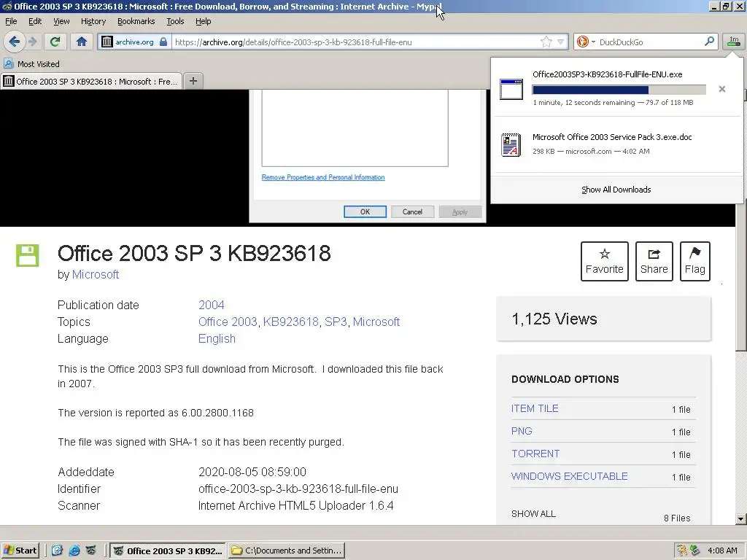Click the page scroll down arrow
This screenshot has height=560, width=747.
pyautogui.click(x=741, y=518)
